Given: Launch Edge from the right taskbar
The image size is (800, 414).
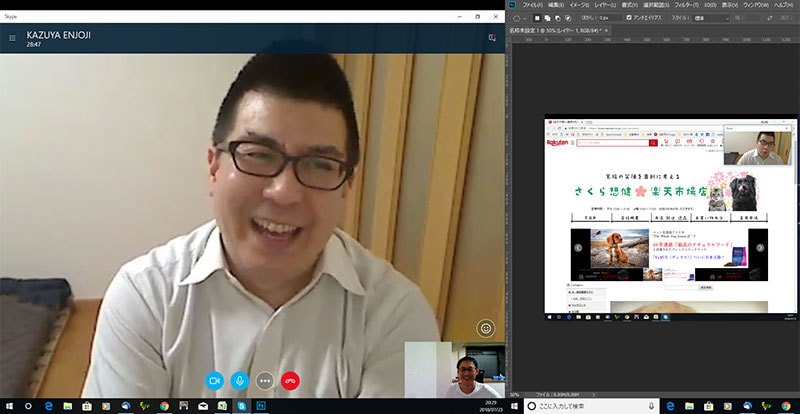Looking at the screenshot, I should pos(670,406).
